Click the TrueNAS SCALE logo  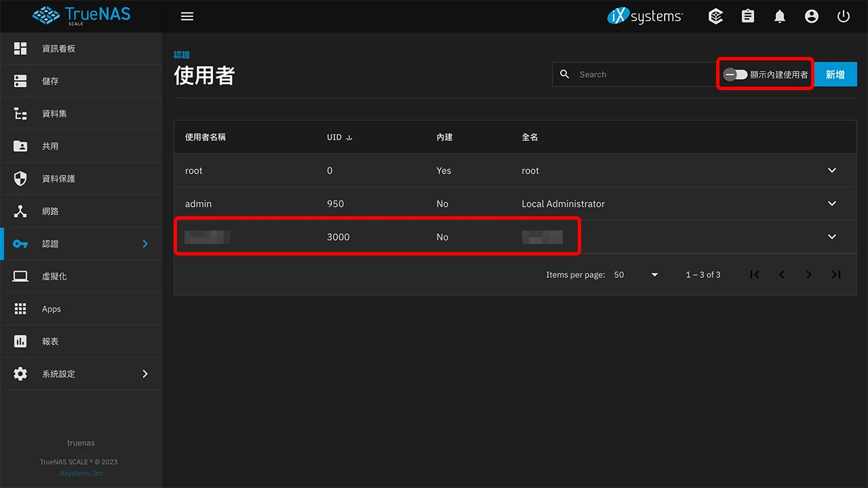click(x=81, y=16)
